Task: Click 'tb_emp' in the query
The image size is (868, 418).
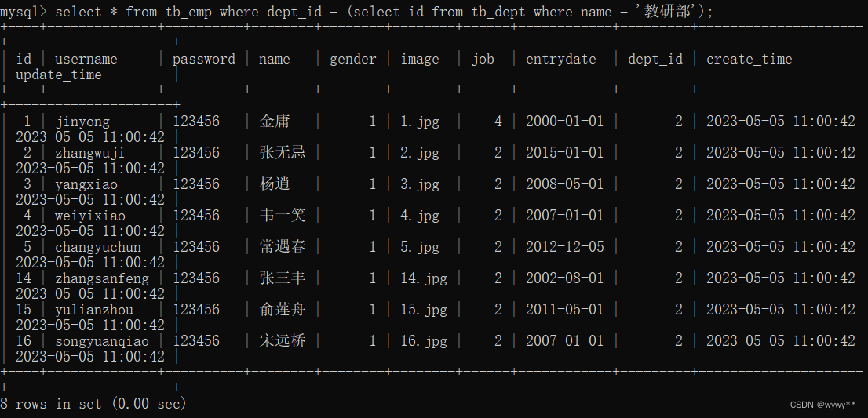Action: click(x=188, y=12)
